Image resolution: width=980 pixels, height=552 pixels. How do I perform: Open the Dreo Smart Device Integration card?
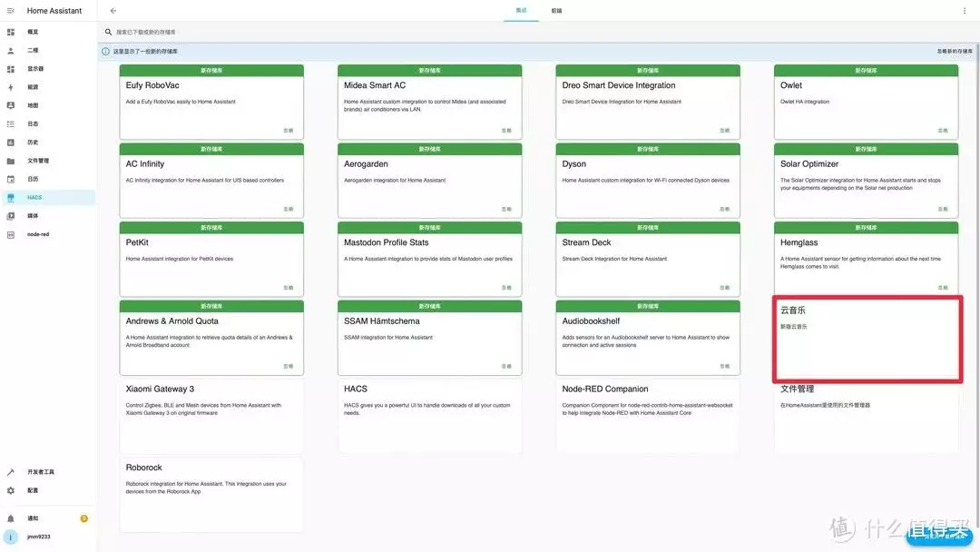pyautogui.click(x=648, y=102)
